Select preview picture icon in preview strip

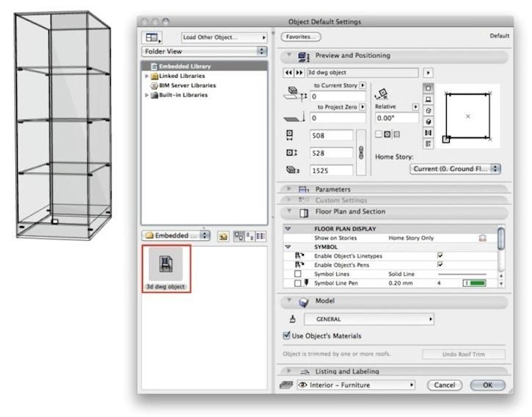coord(429,132)
